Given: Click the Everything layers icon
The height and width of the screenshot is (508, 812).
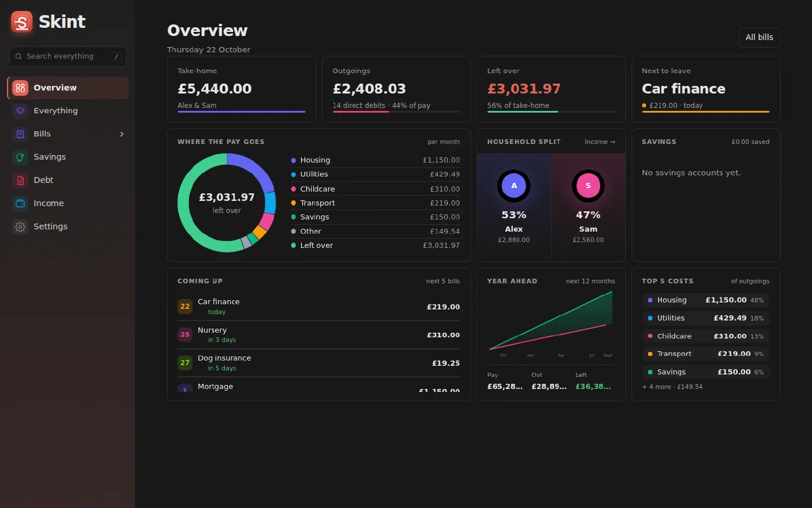Looking at the screenshot, I should point(20,111).
